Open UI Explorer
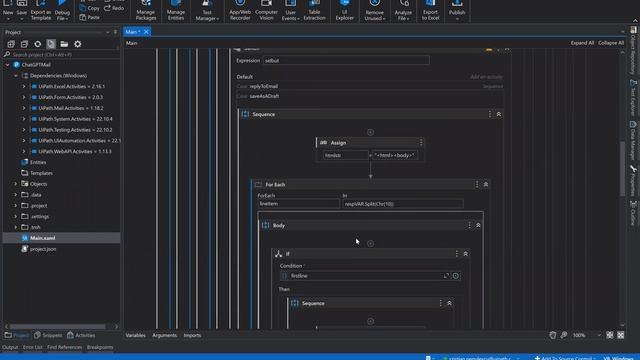 tap(344, 11)
